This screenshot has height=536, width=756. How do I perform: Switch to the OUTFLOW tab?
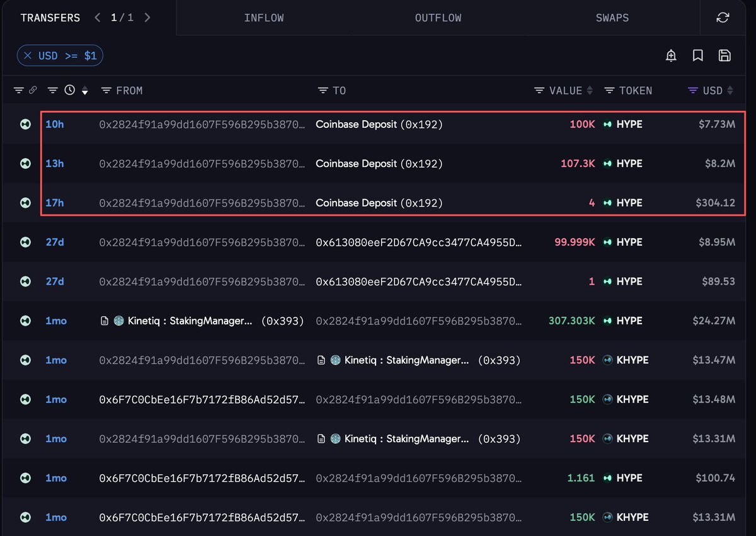coord(438,18)
